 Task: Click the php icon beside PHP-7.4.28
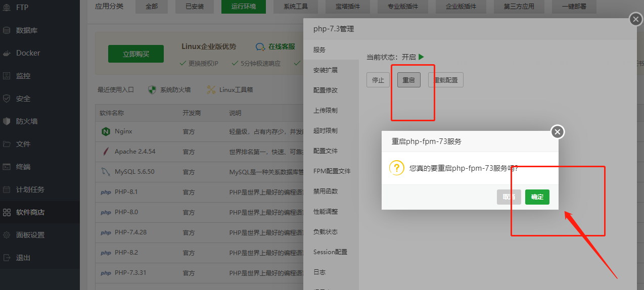click(x=106, y=233)
